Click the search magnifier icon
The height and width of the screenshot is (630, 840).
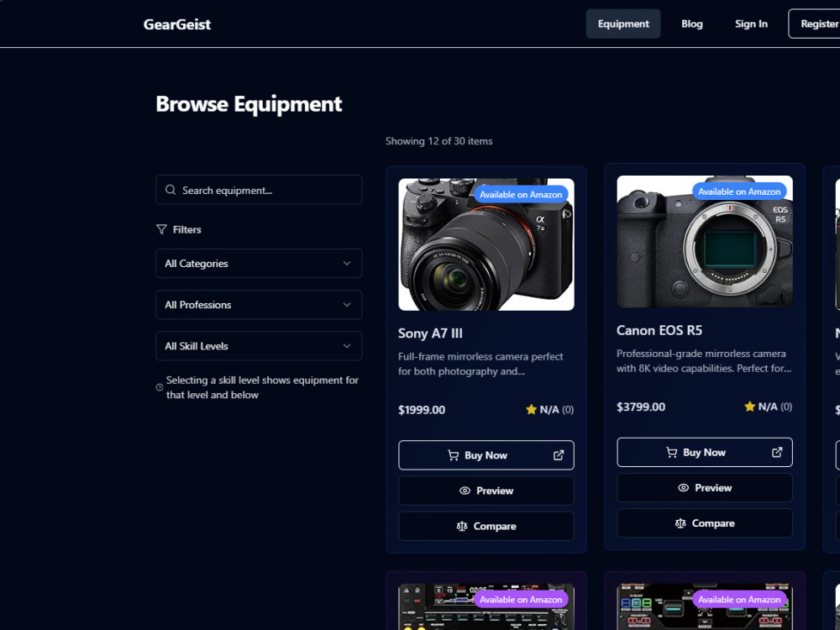(x=171, y=190)
